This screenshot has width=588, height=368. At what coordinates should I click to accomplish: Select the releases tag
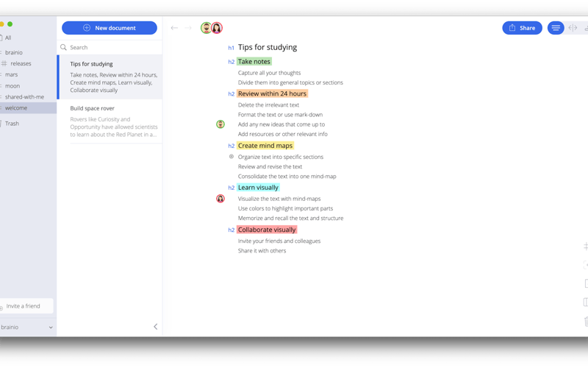pyautogui.click(x=21, y=63)
